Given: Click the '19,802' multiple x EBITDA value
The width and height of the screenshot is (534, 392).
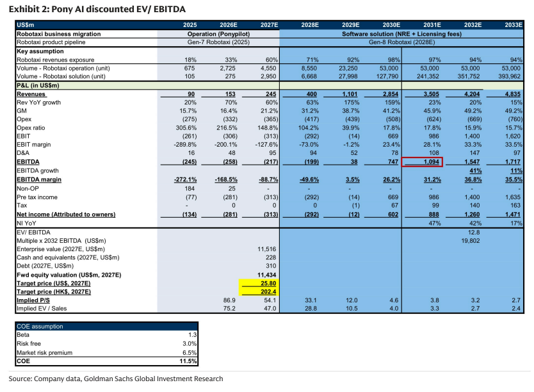Looking at the screenshot, I should tap(471, 240).
